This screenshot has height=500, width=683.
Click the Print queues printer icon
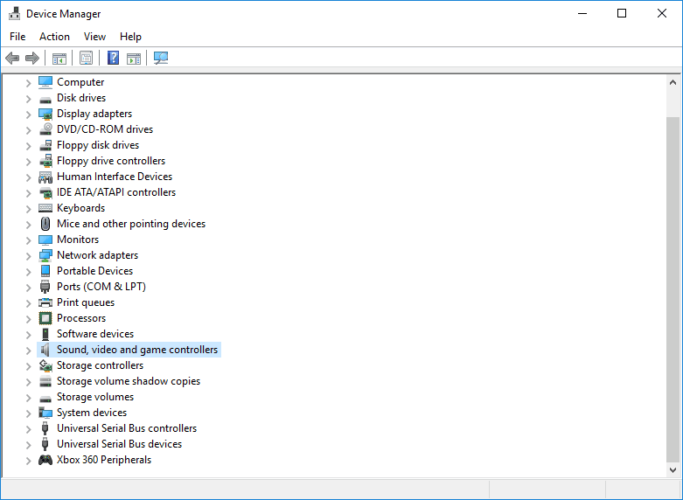[x=45, y=302]
